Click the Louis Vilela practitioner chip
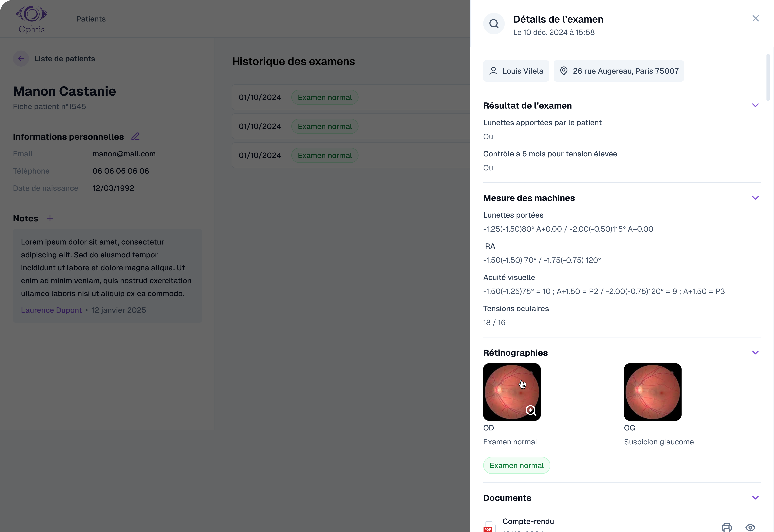 click(516, 71)
